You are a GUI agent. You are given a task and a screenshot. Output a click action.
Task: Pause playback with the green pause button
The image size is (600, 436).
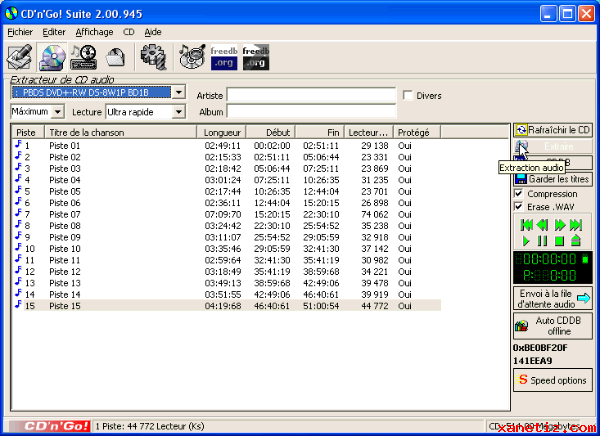point(542,241)
